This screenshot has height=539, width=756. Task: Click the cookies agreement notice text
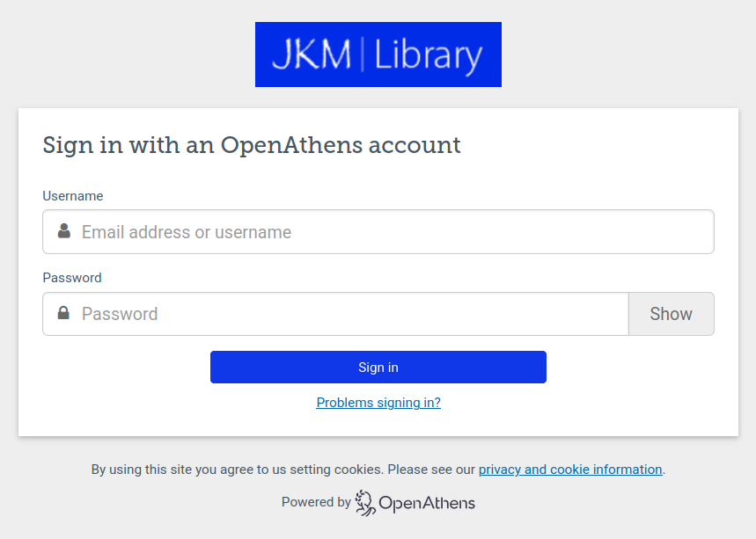point(264,469)
